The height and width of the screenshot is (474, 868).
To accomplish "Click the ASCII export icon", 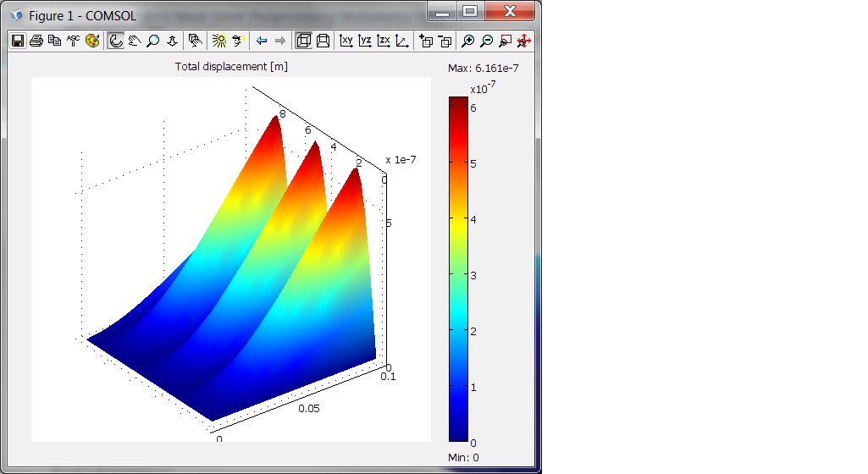I will point(73,41).
